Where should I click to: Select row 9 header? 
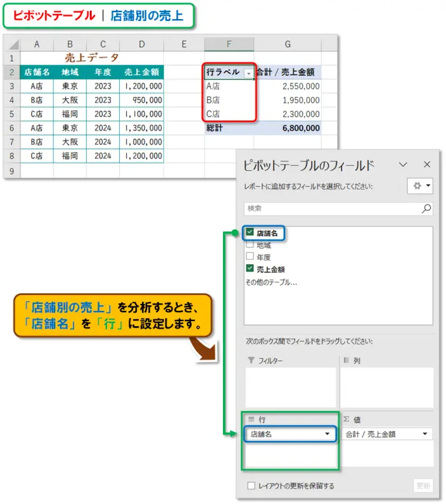coord(12,171)
